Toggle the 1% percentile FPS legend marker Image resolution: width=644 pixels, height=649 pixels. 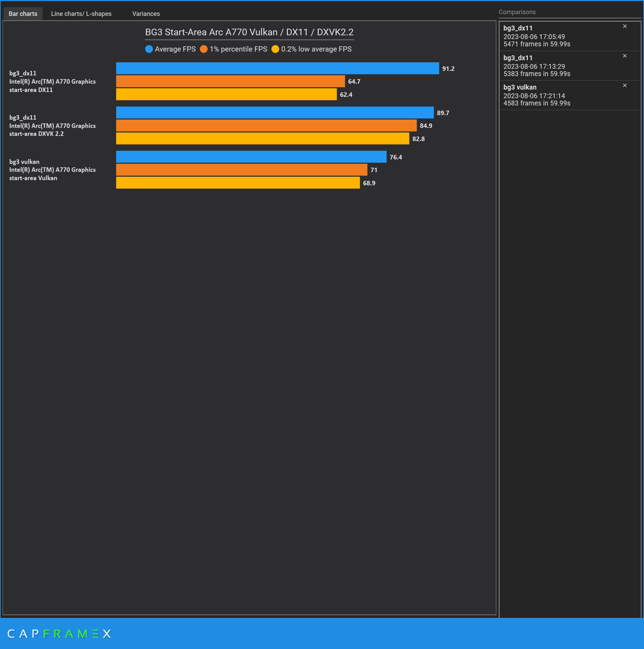pyautogui.click(x=204, y=49)
